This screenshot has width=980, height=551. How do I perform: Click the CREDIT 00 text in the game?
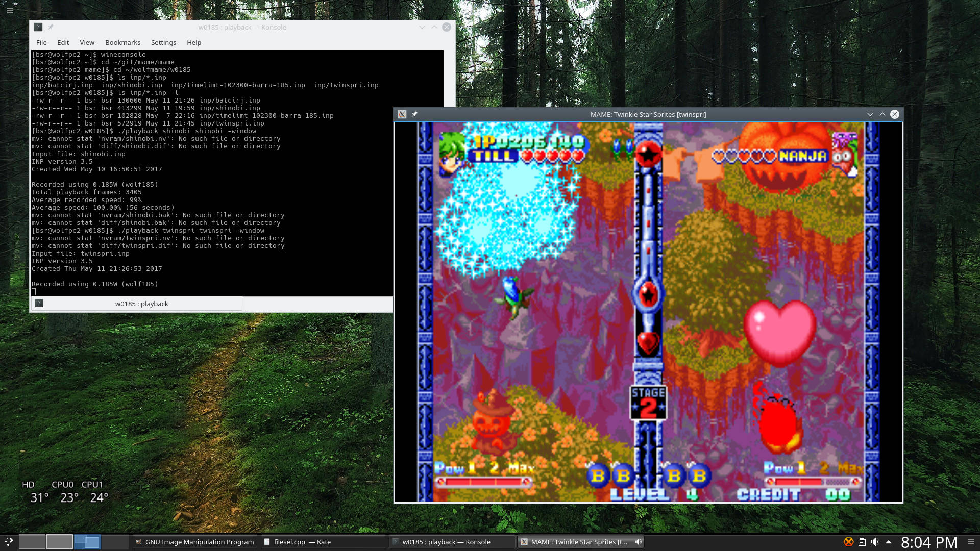coord(794,494)
